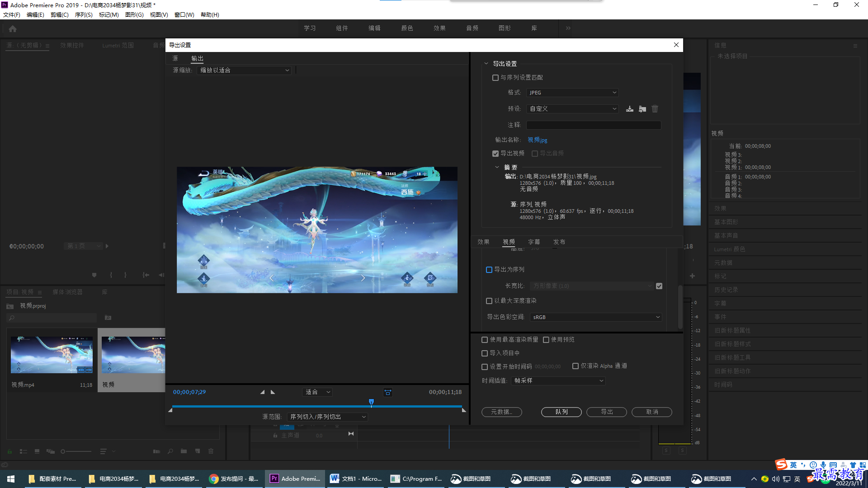Click the 取消 button
868x488 pixels.
coord(652,412)
